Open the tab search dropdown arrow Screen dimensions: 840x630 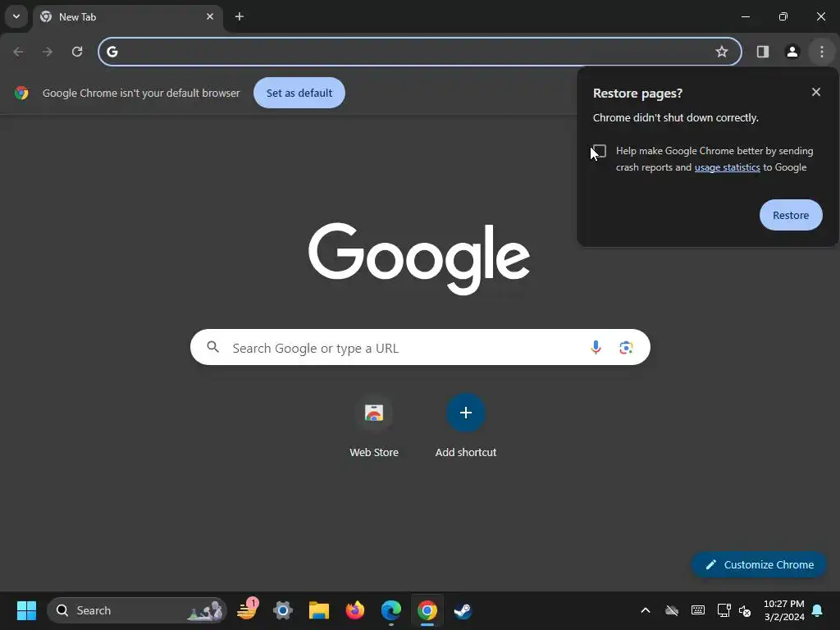tap(16, 16)
